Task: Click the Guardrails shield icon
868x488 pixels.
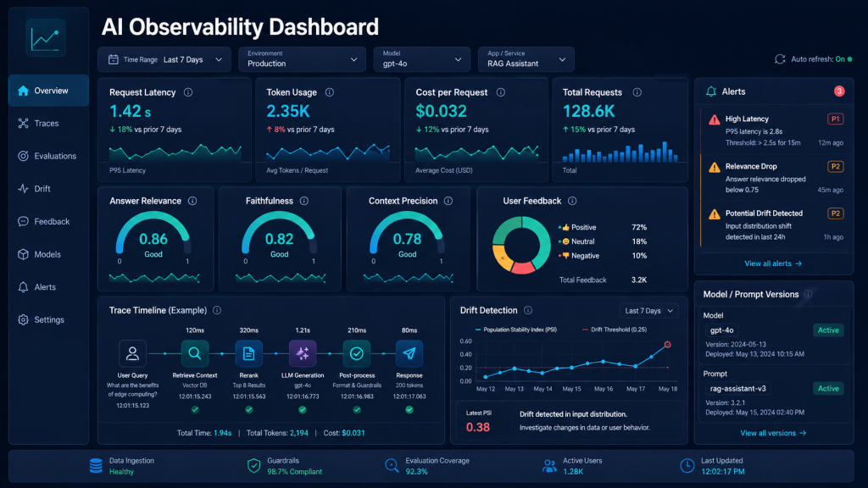Action: click(253, 466)
